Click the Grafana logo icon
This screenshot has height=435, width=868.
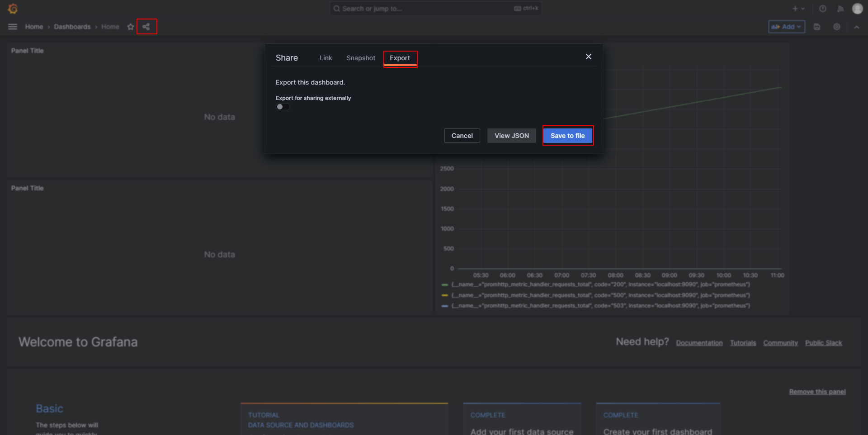click(x=13, y=9)
